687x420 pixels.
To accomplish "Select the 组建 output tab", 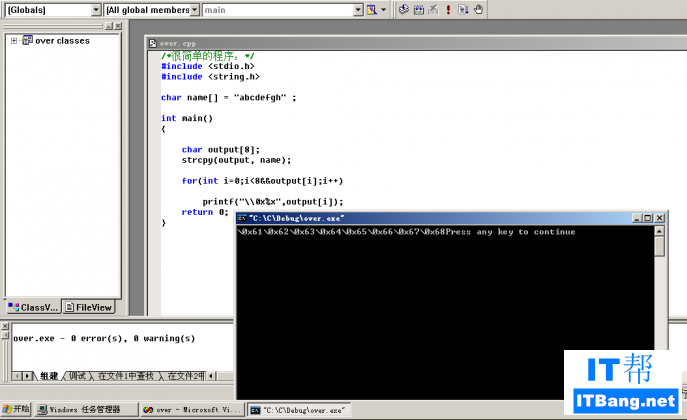I will point(49,376).
